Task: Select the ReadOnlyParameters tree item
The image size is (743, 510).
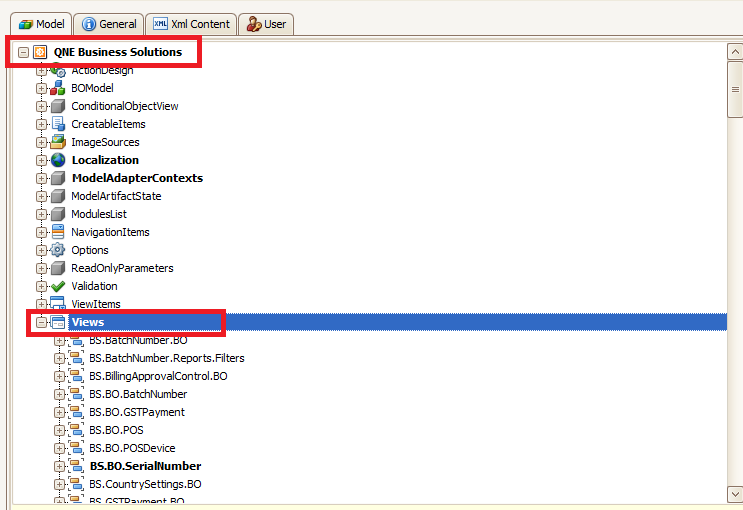Action: point(122,268)
